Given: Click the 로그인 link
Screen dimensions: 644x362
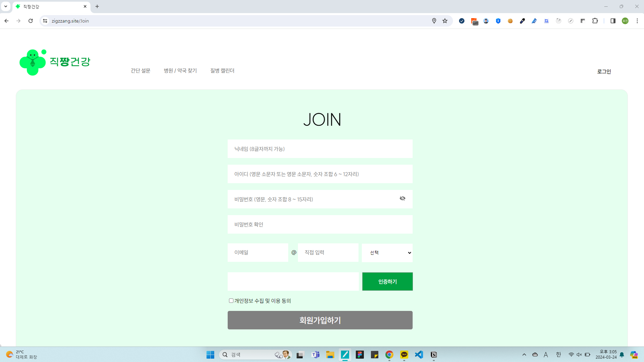Looking at the screenshot, I should click(x=604, y=72).
